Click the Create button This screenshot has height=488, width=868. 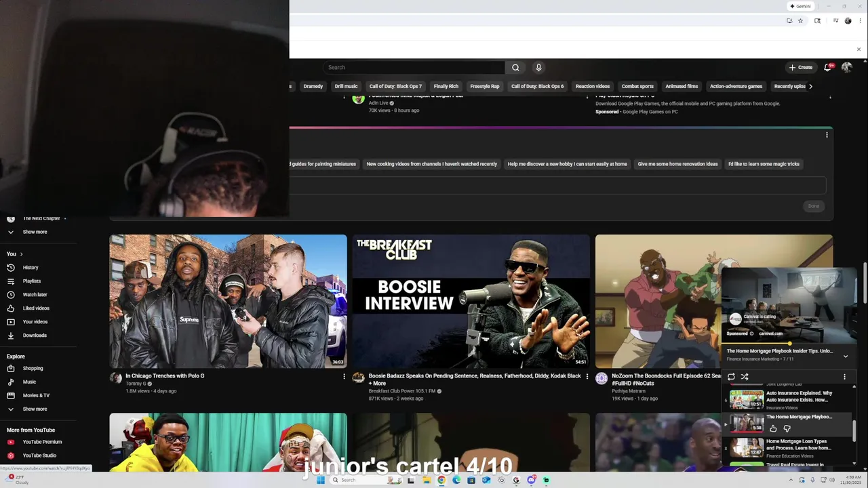point(801,67)
